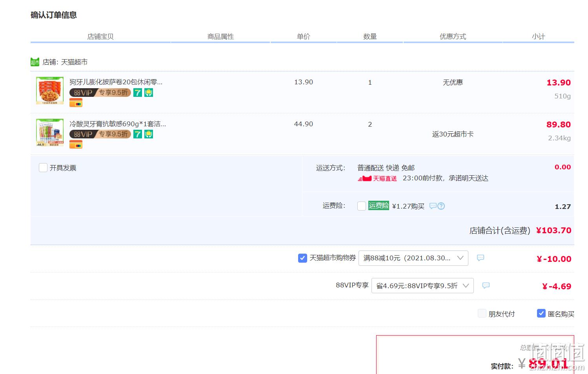Click the 天猫直送 delivery logo
This screenshot has width=588, height=374.
click(377, 178)
